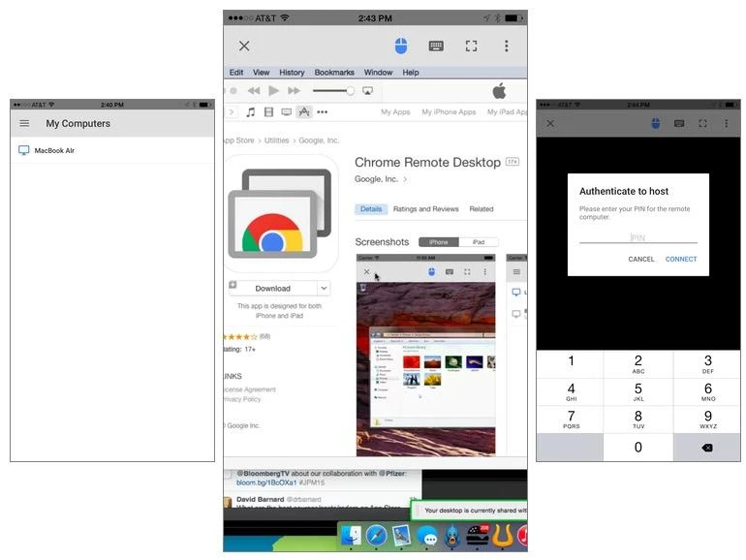Image resolution: width=746 pixels, height=560 pixels.
Task: Switch to iTunes TV Shows icon
Action: coord(287,111)
